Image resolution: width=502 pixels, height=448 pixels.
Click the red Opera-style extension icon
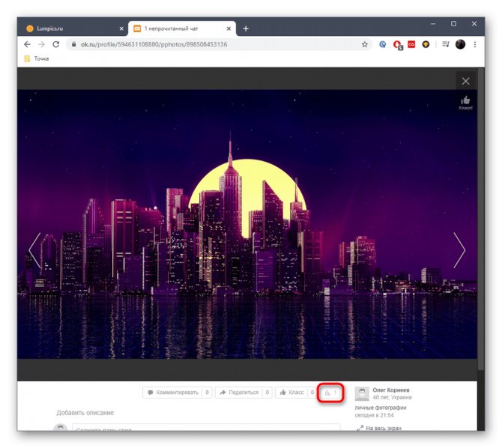[x=397, y=45]
